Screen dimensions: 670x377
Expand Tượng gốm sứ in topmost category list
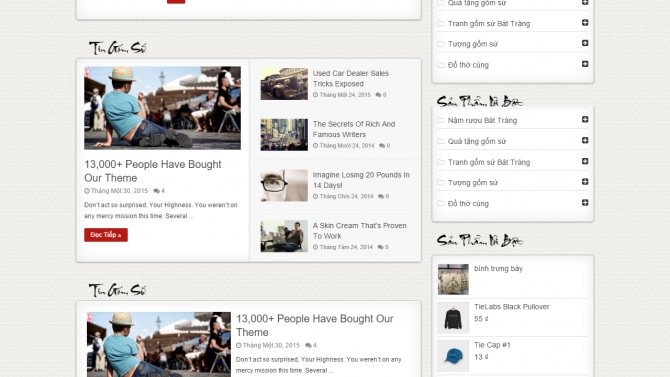pyautogui.click(x=585, y=43)
